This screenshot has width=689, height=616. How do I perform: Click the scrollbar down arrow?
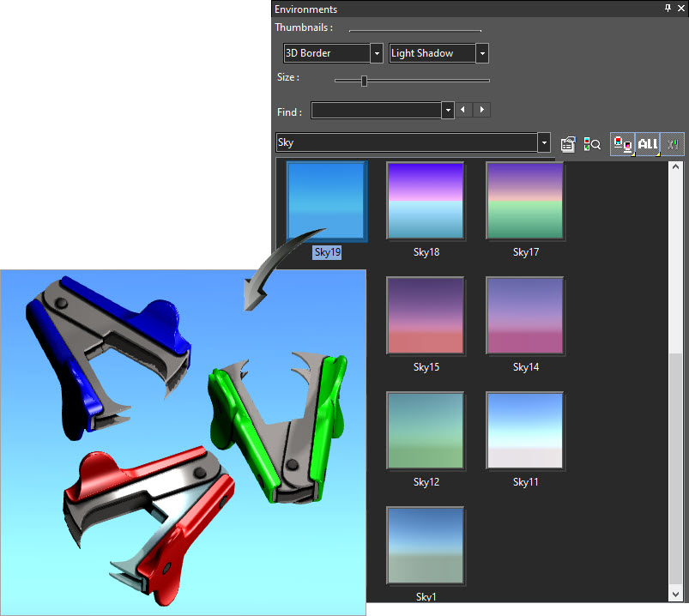676,595
